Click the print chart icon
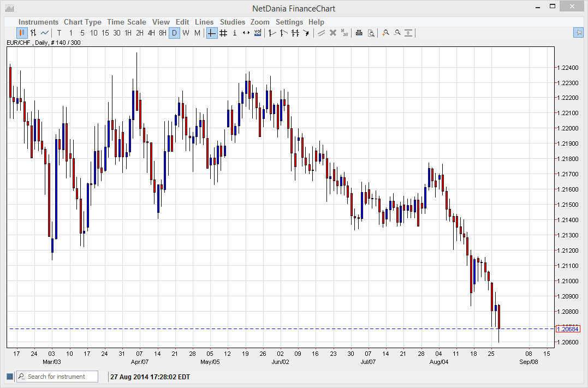This screenshot has width=588, height=388. point(359,33)
